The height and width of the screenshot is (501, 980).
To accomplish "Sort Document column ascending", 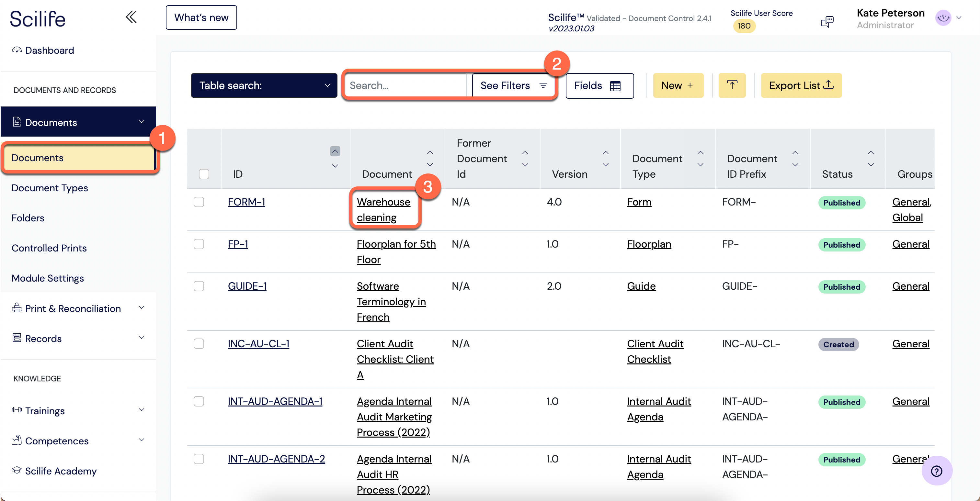I will (x=430, y=152).
